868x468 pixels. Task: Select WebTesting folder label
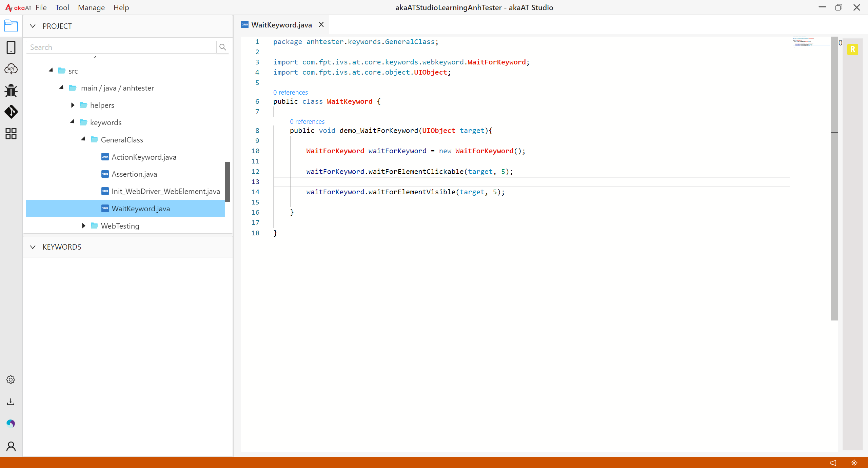coord(120,226)
